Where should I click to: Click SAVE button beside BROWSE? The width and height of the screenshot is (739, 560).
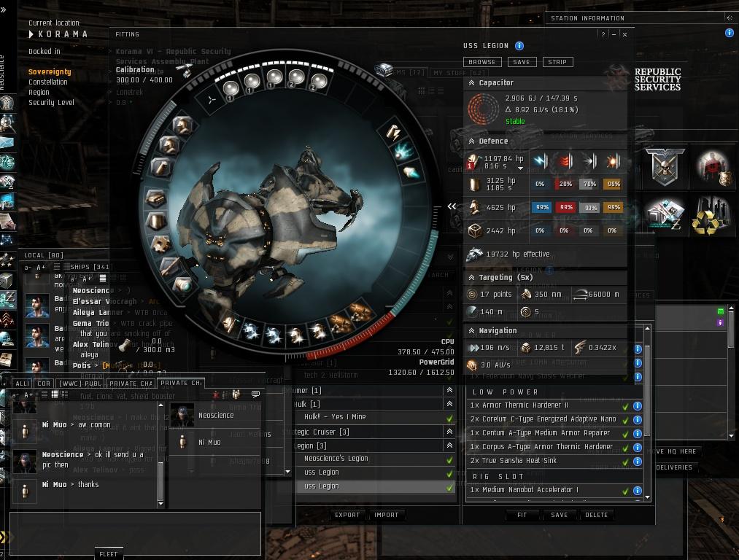point(522,62)
